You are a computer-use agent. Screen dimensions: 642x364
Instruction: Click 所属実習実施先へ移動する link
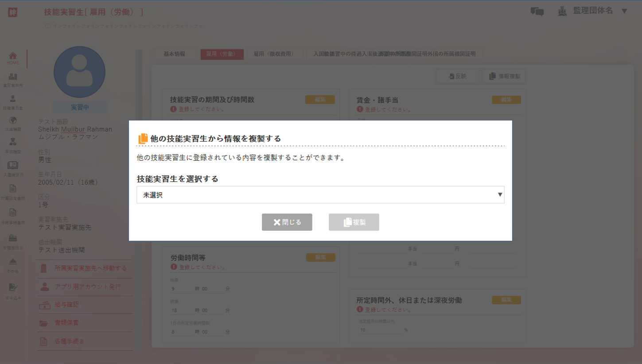[90, 268]
